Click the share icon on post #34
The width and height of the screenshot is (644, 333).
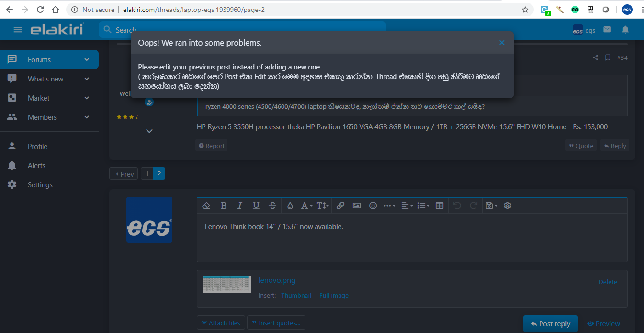click(x=595, y=58)
